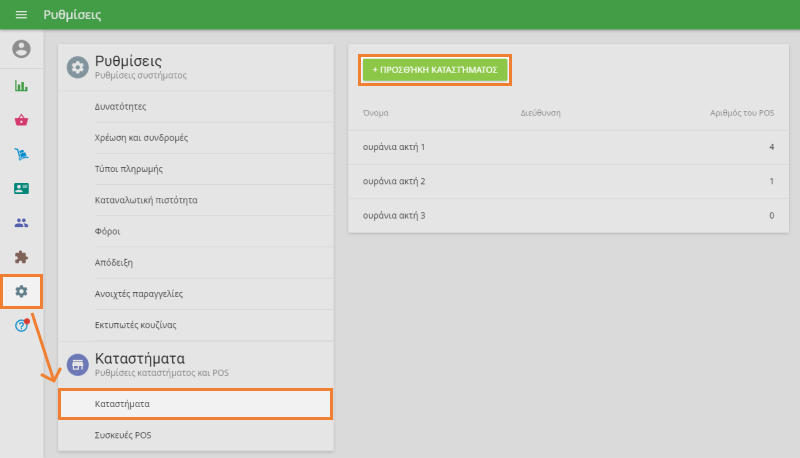Click Ρυθμίσεις καταστήματος και POS heading
800x458 pixels.
tap(162, 373)
